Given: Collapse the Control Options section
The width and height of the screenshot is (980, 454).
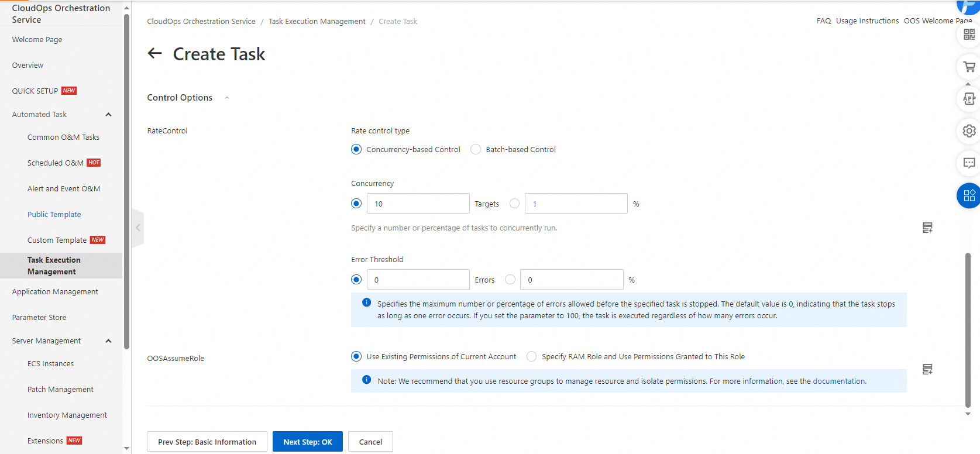Looking at the screenshot, I should [227, 98].
